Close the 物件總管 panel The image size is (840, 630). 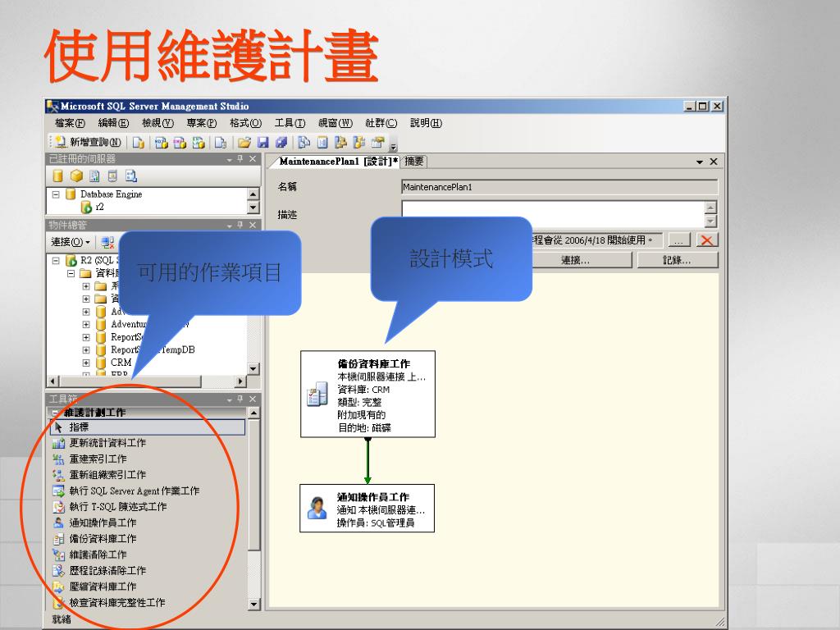(253, 226)
